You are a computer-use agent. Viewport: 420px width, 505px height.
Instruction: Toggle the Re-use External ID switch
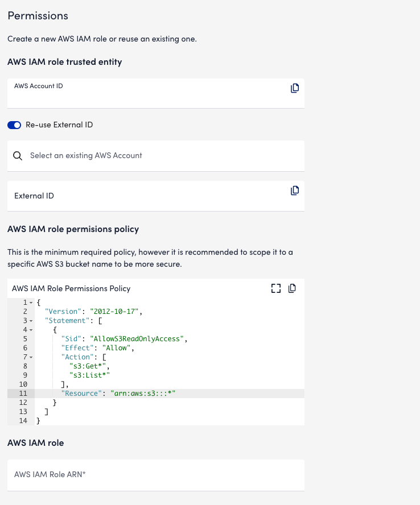point(14,125)
